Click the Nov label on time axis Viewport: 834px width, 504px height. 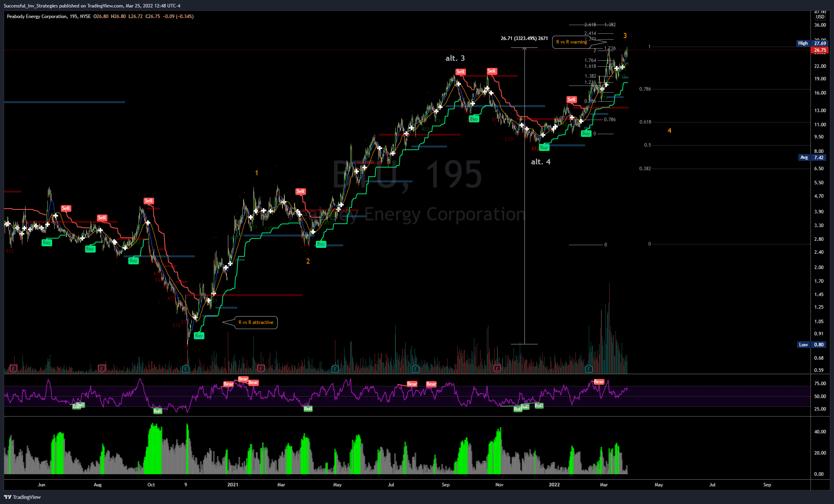click(499, 485)
